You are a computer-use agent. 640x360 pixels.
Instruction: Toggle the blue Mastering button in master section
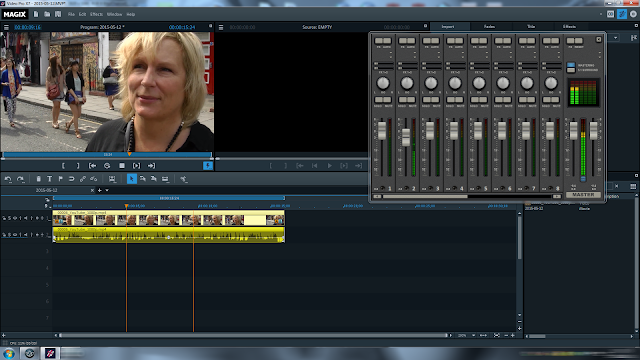click(x=571, y=65)
